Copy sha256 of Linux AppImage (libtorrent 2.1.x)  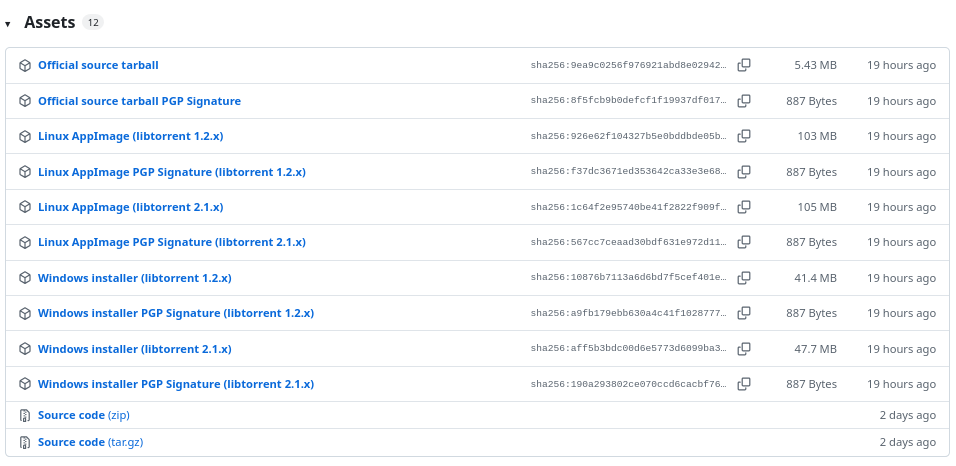pyautogui.click(x=744, y=207)
